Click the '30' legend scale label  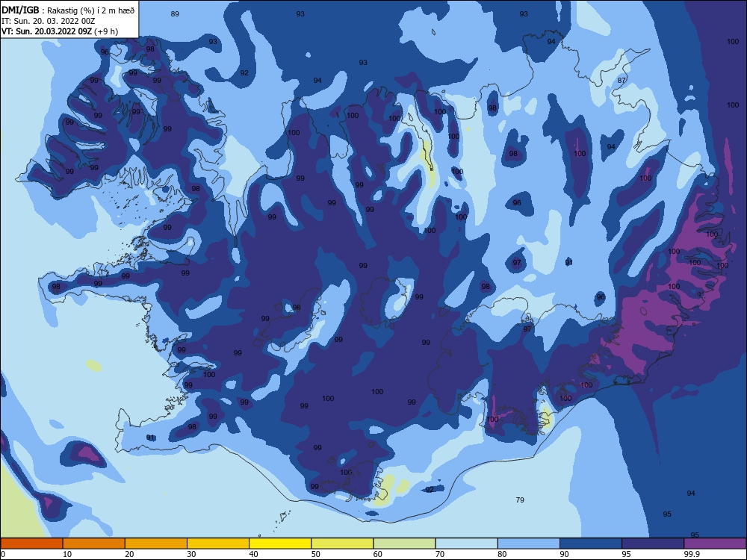(191, 554)
